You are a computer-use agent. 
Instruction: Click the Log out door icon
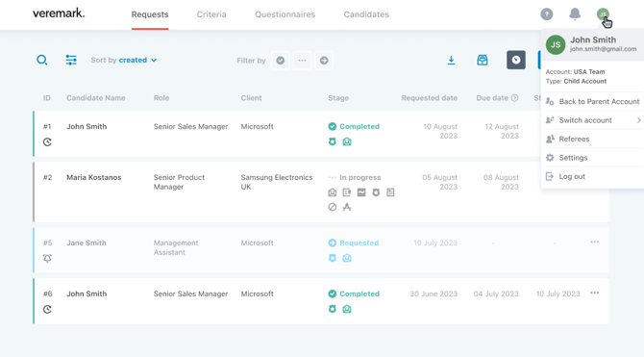coord(550,176)
